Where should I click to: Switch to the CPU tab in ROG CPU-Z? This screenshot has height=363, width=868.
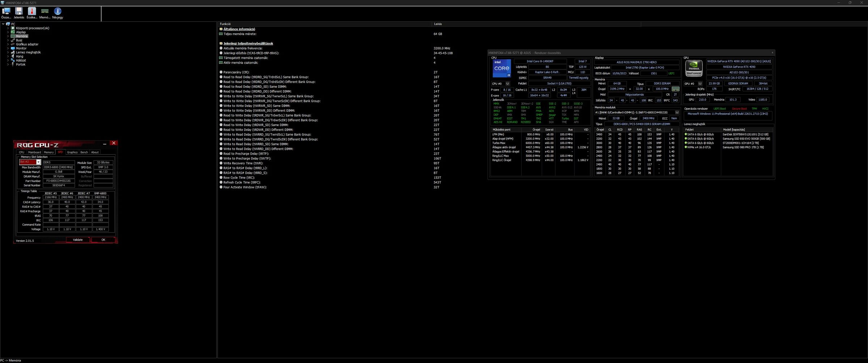[21, 152]
